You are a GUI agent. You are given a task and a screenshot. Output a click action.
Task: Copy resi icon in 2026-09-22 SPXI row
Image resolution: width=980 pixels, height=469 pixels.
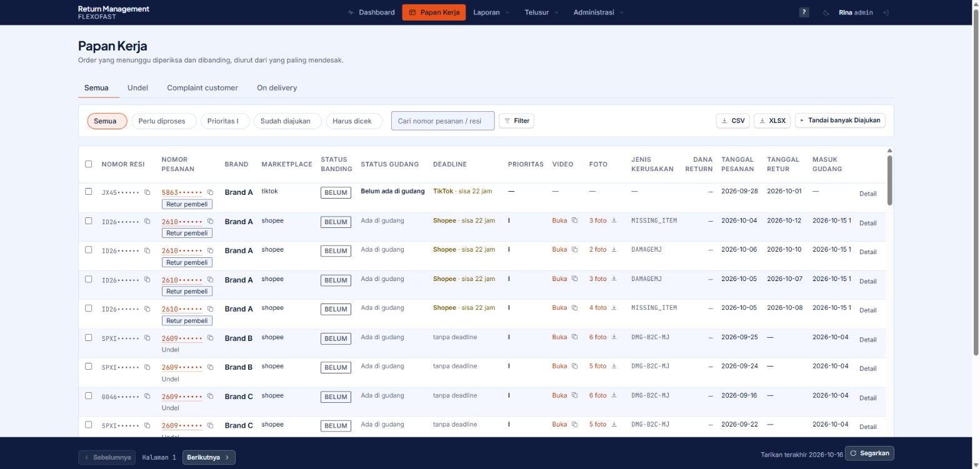[x=147, y=425]
